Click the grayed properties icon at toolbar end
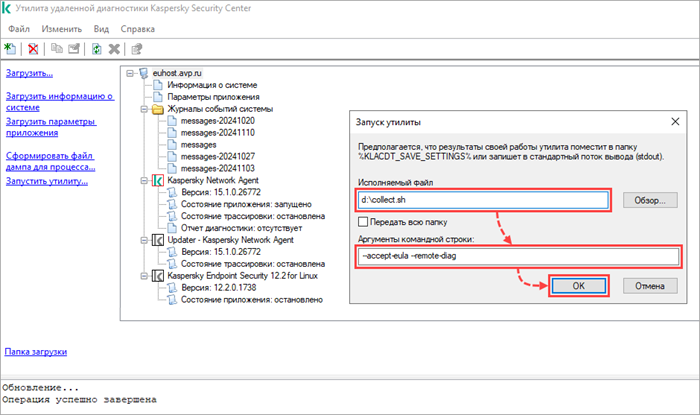Image resolution: width=700 pixels, height=415 pixels. point(137,49)
